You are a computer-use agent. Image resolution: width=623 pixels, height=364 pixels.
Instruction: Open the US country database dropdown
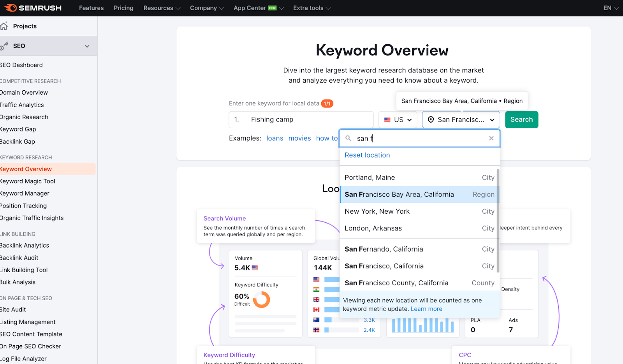(x=398, y=120)
